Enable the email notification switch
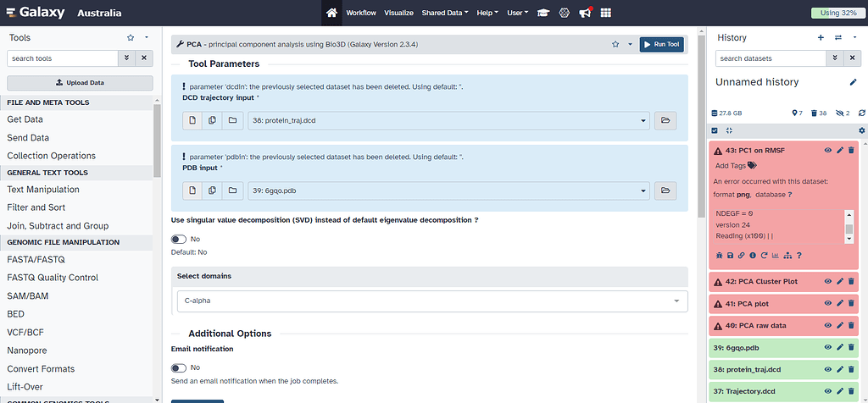This screenshot has width=868, height=403. coord(179,367)
